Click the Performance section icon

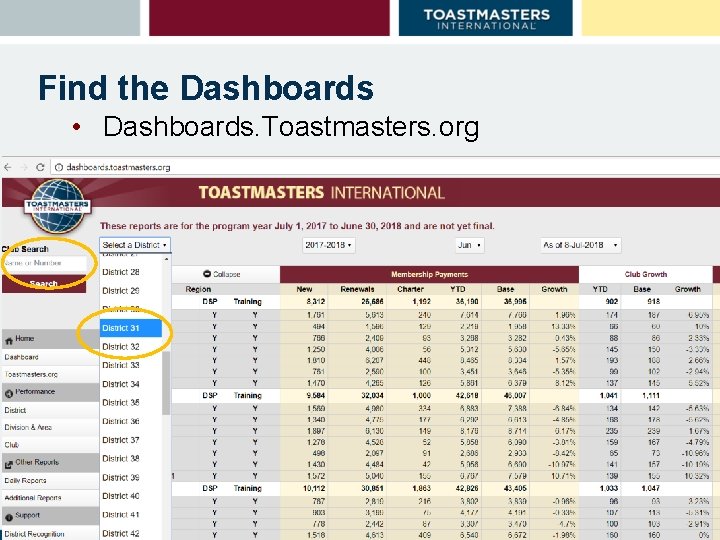click(9, 393)
